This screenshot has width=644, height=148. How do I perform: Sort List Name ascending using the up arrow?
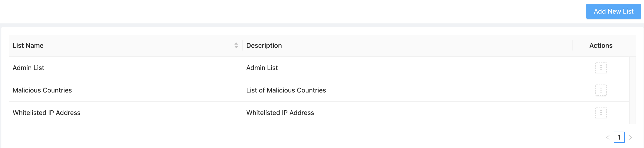236,44
